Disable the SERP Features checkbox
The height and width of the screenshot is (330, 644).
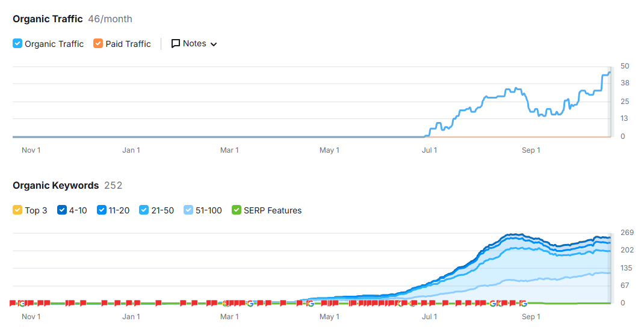237,210
